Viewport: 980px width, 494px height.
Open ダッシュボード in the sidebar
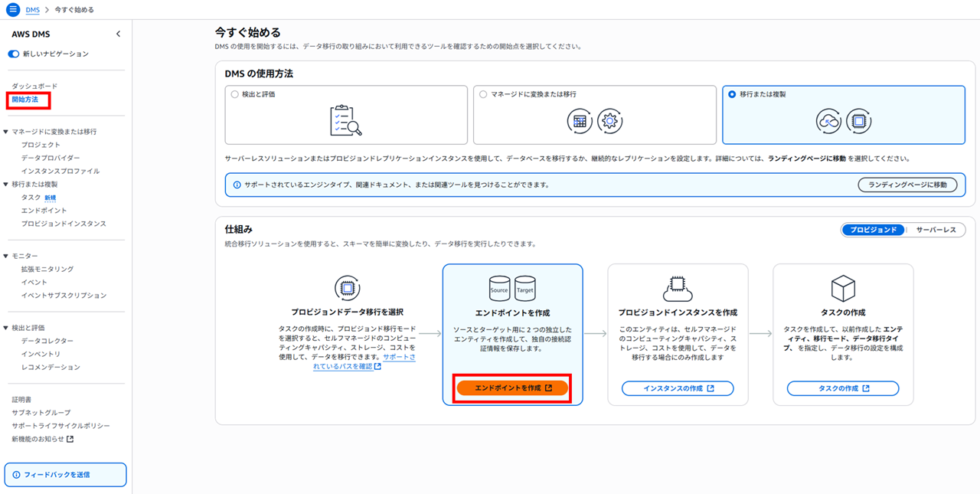tap(34, 87)
